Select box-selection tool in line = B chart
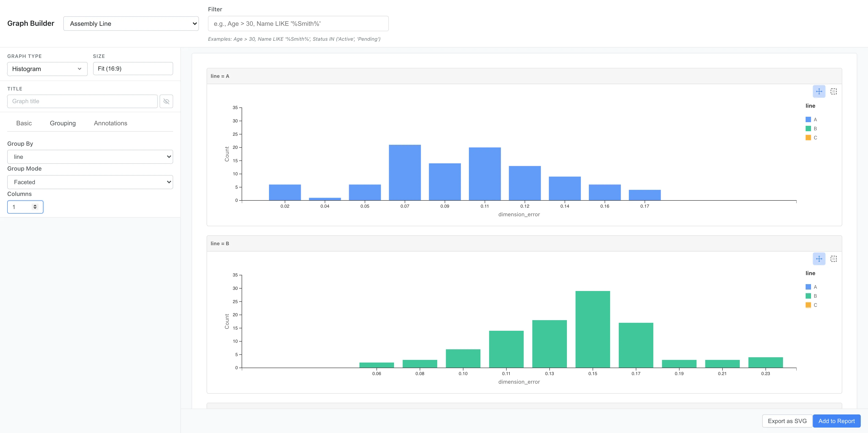 click(834, 259)
